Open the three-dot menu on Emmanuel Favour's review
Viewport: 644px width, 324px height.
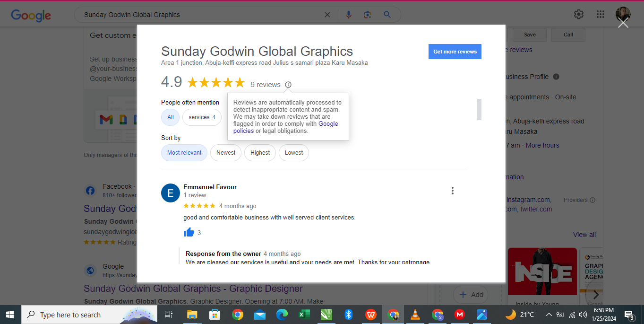[x=452, y=191]
